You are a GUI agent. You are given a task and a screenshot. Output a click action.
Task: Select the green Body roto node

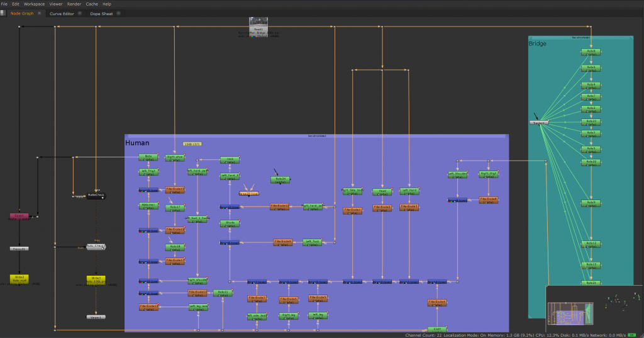(x=148, y=157)
